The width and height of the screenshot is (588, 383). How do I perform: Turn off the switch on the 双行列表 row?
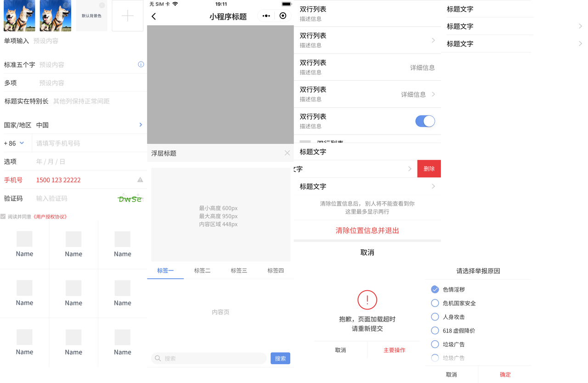[x=425, y=121]
